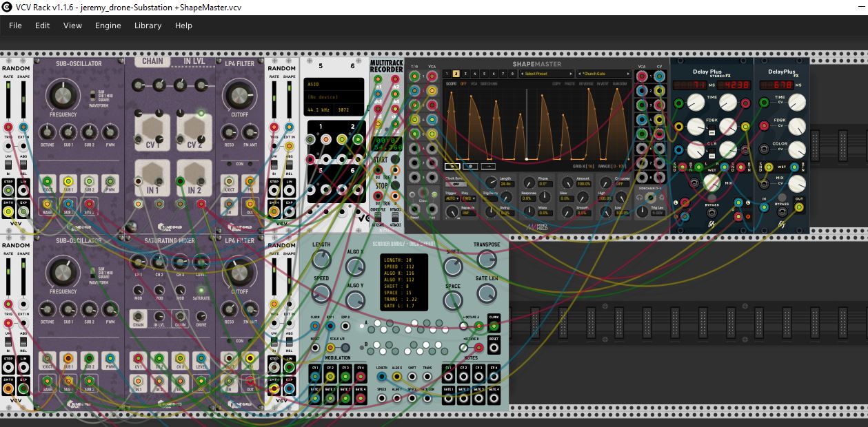The image size is (868, 427).
Task: Open the gear settings icon in ShapeMaster sidechain
Action: tap(663, 198)
